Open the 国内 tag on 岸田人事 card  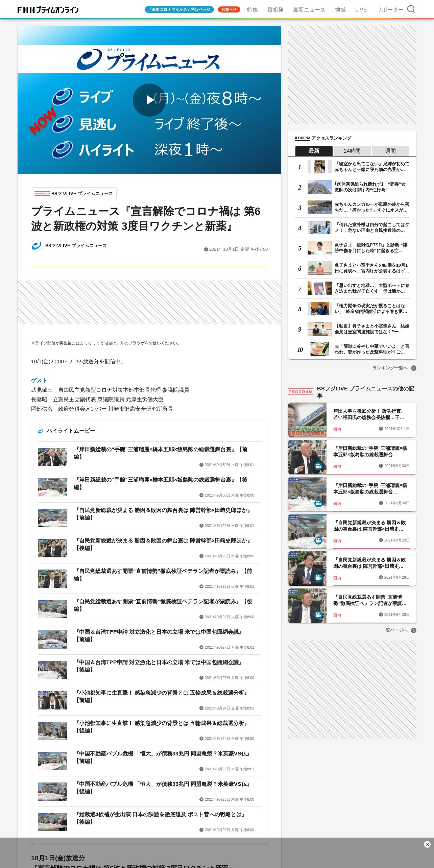337,429
